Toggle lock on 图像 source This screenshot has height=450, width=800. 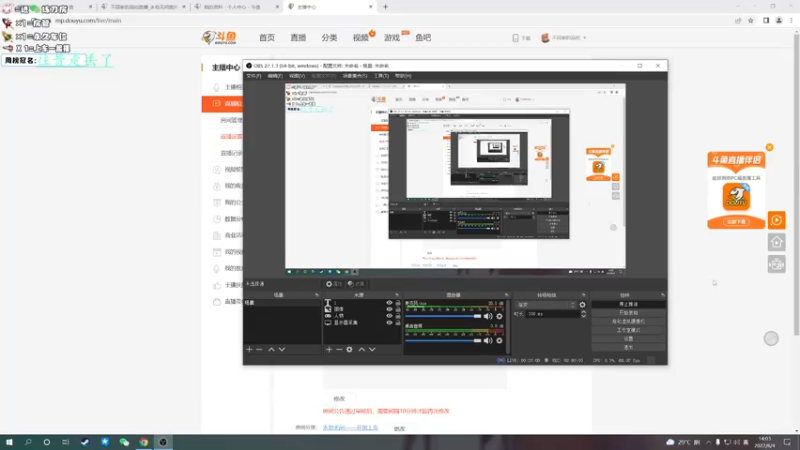(x=398, y=309)
